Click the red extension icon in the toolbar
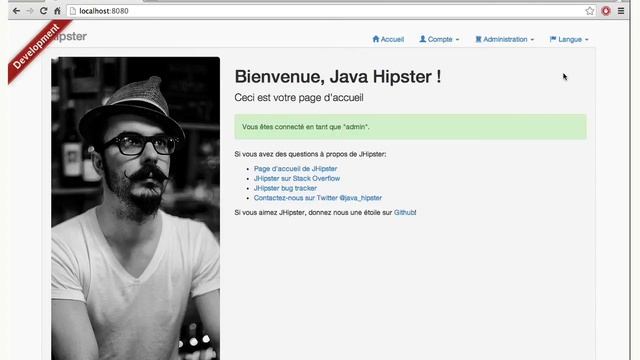Viewport: 640px width, 360px height. 606,11
